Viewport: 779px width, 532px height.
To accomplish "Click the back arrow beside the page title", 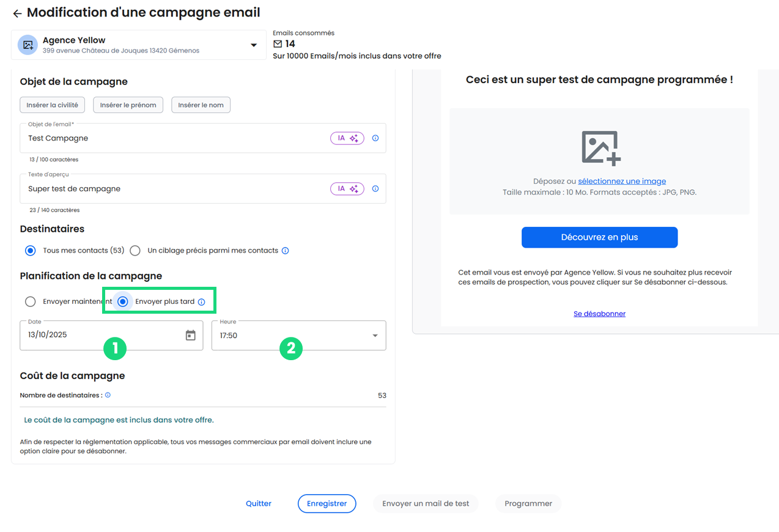I will click(17, 13).
